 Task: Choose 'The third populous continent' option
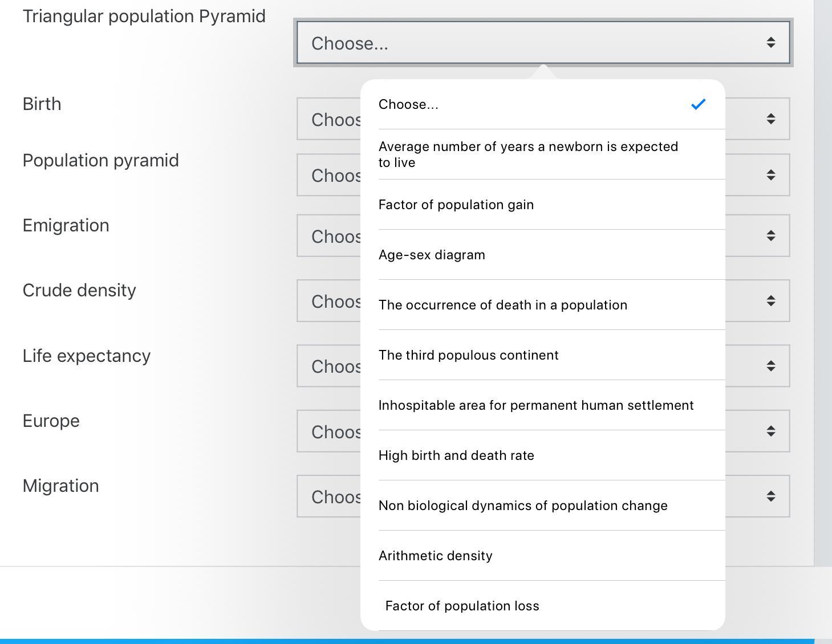coord(468,356)
